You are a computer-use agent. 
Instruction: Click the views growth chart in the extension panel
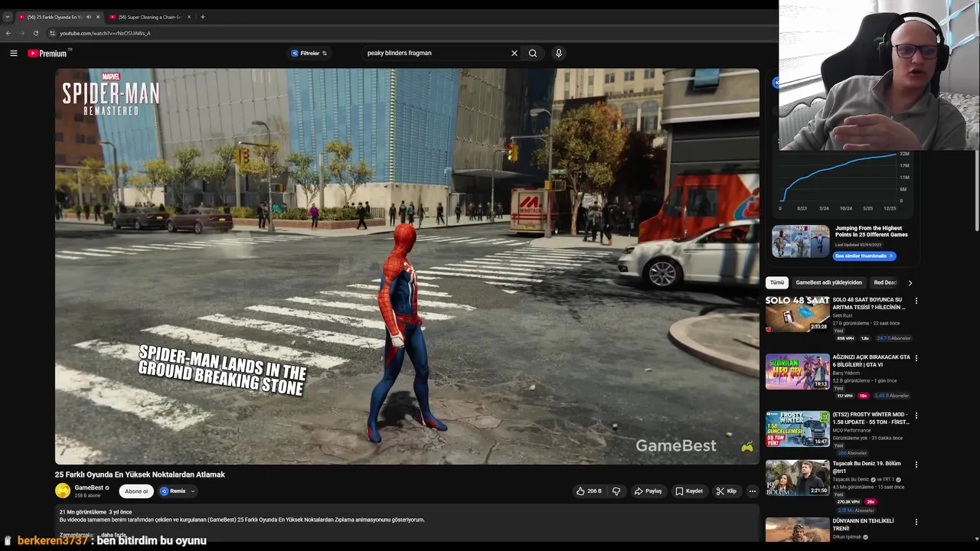(838, 179)
